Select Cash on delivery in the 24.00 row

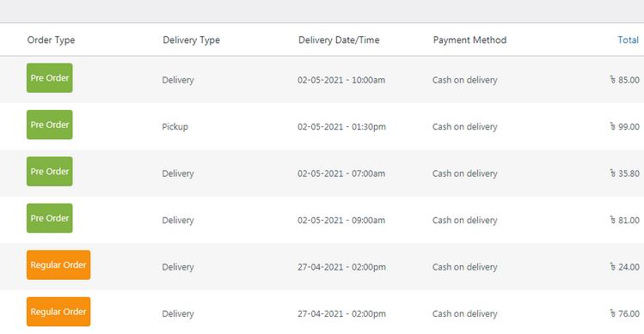click(464, 267)
